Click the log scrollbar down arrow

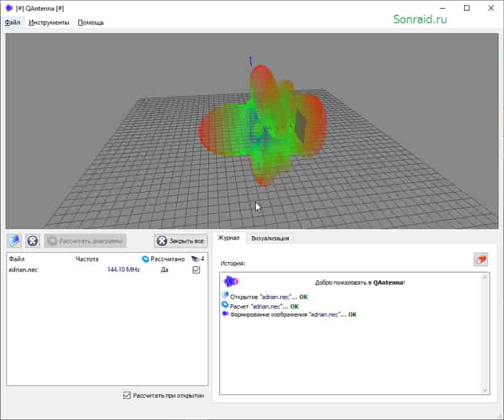pyautogui.click(x=485, y=390)
